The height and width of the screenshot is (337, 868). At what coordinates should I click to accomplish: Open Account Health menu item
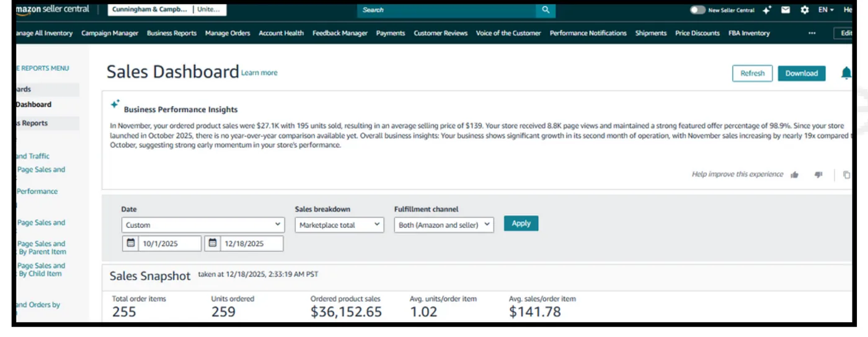click(x=281, y=33)
